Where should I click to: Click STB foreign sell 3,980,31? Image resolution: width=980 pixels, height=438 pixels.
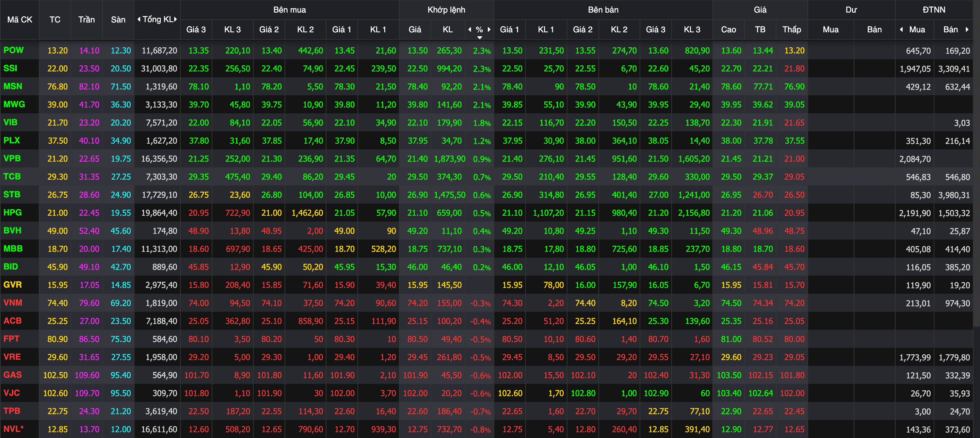(954, 195)
